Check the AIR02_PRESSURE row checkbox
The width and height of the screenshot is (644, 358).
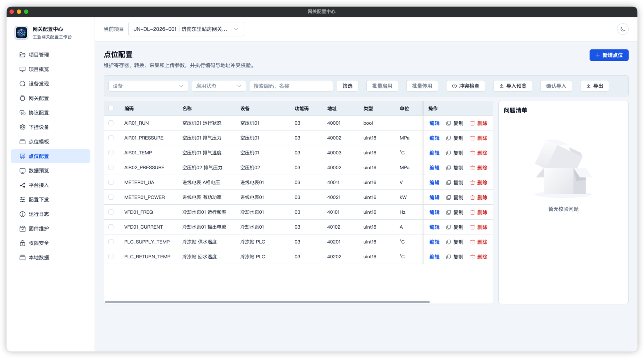pyautogui.click(x=111, y=167)
